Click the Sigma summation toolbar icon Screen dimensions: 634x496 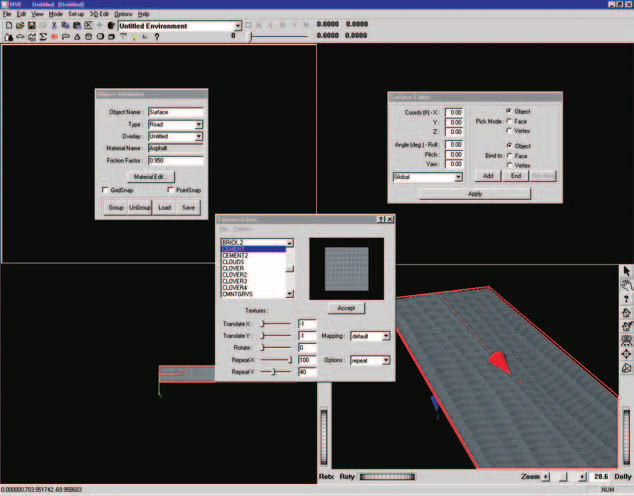point(43,37)
